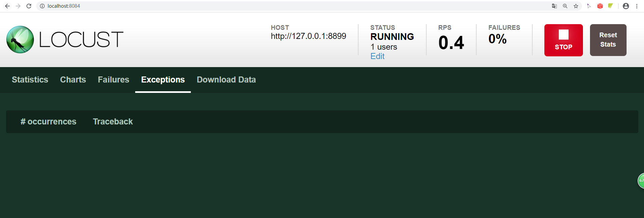644x218 pixels.
Task: Open the Chrome three-dot menu
Action: [x=637, y=6]
